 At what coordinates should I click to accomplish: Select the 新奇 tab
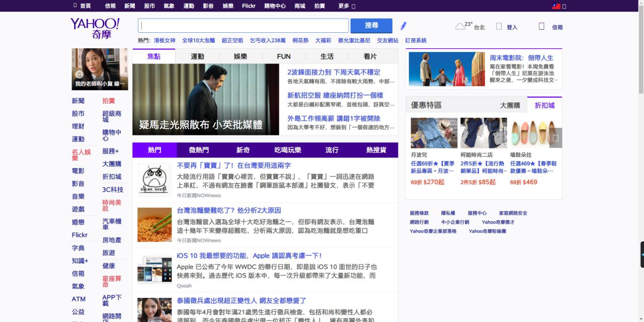[243, 150]
